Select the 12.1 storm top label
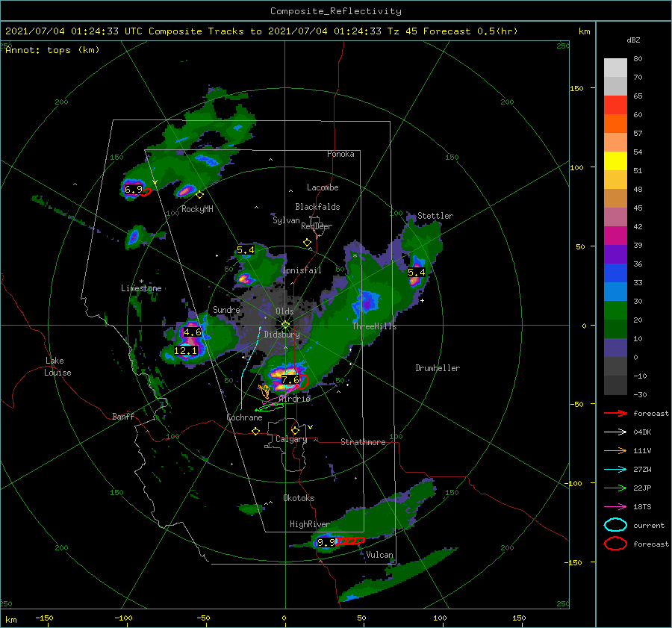This screenshot has width=672, height=628. (186, 351)
